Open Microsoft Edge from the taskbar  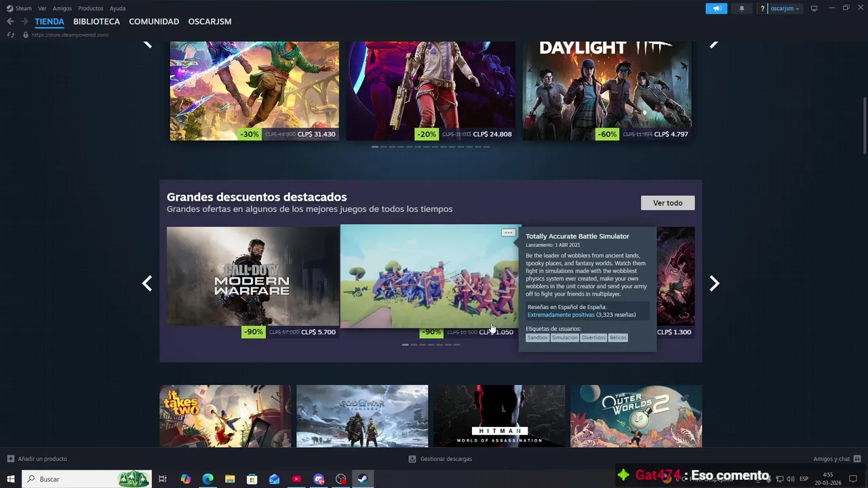pyautogui.click(x=208, y=479)
